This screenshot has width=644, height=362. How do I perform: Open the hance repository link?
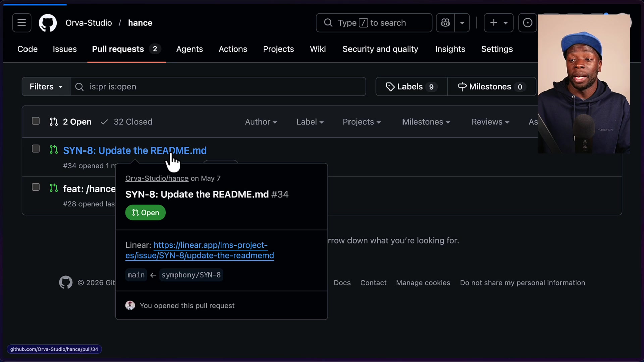coord(140,23)
